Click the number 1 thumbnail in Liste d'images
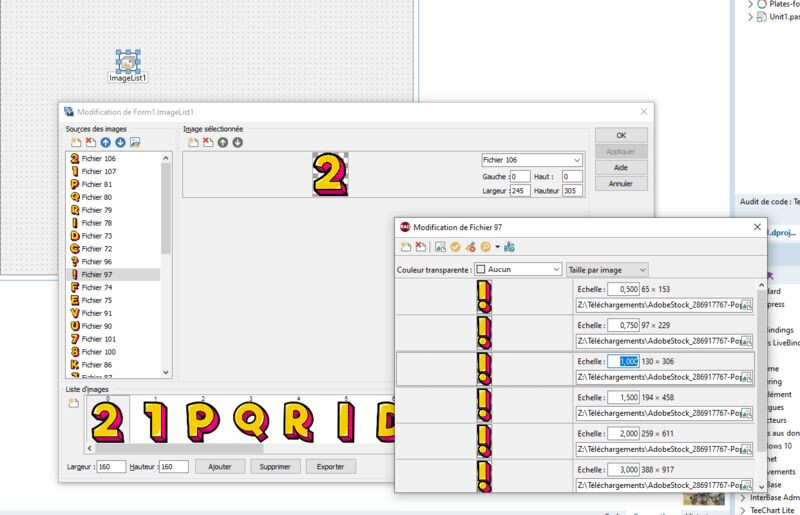 coord(155,422)
